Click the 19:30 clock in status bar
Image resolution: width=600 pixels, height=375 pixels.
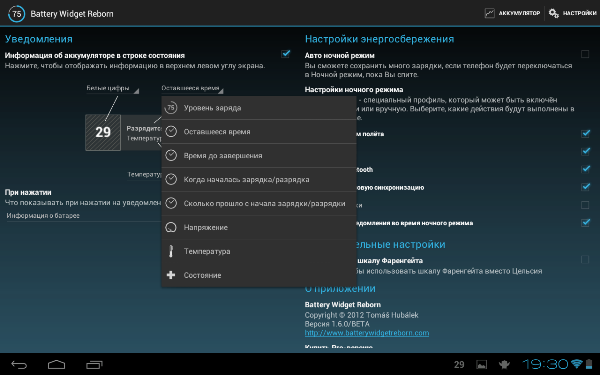pos(546,364)
